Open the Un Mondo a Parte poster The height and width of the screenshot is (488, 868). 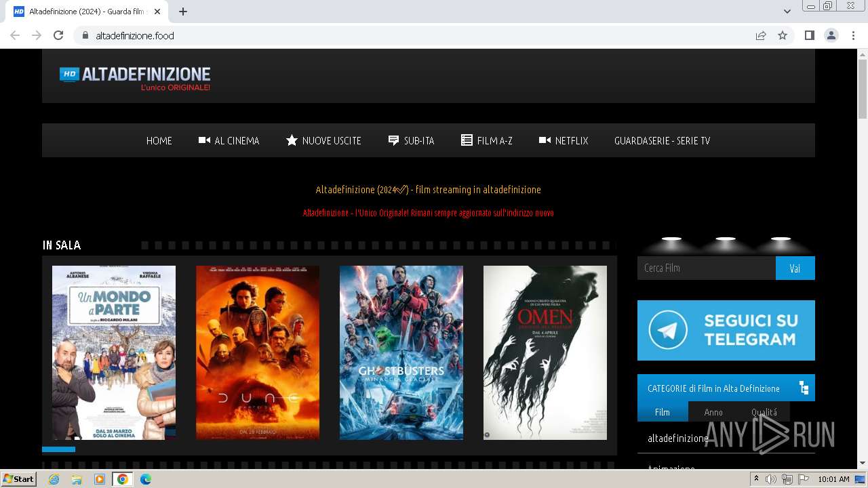click(x=114, y=352)
